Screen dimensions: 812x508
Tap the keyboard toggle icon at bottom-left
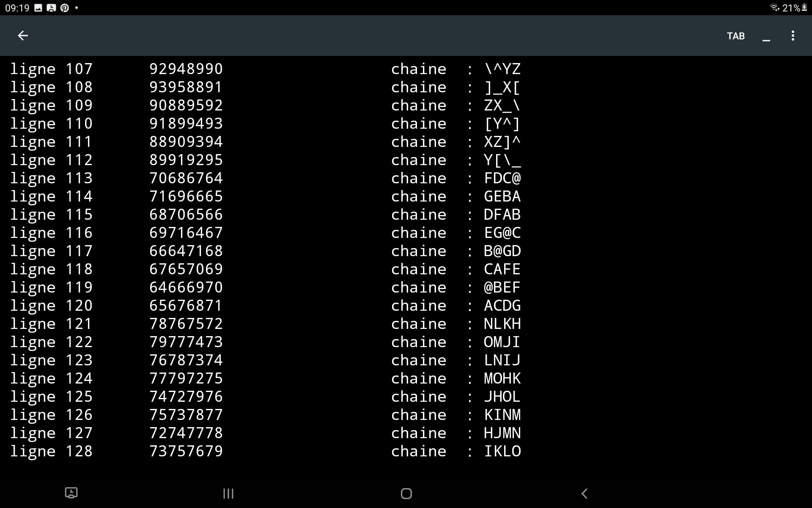click(x=71, y=493)
